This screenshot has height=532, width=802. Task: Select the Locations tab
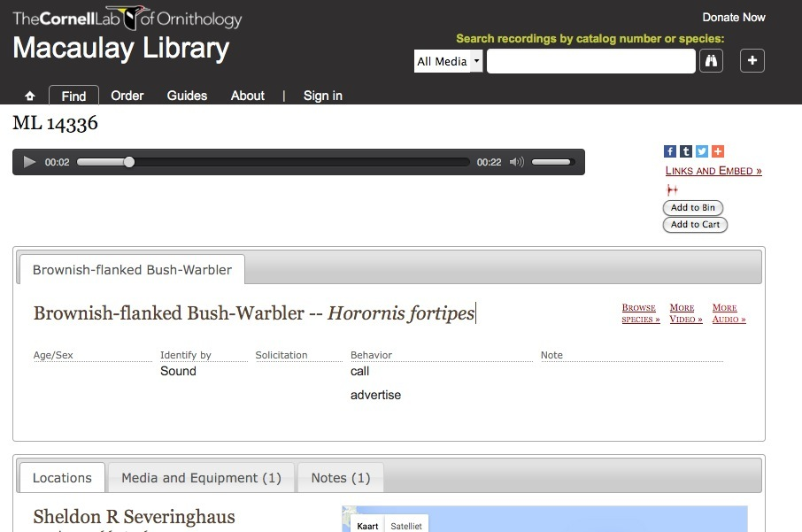[x=62, y=478]
